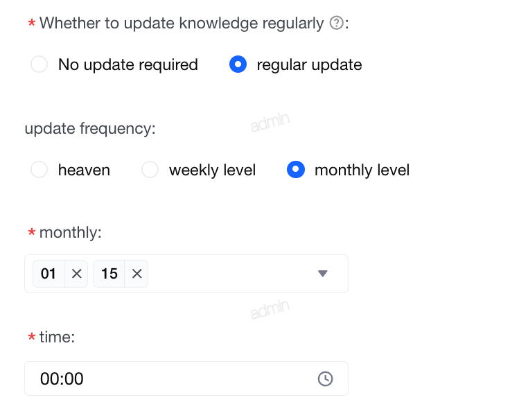The image size is (510, 420).
Task: Remove the 01 day tag
Action: [76, 274]
